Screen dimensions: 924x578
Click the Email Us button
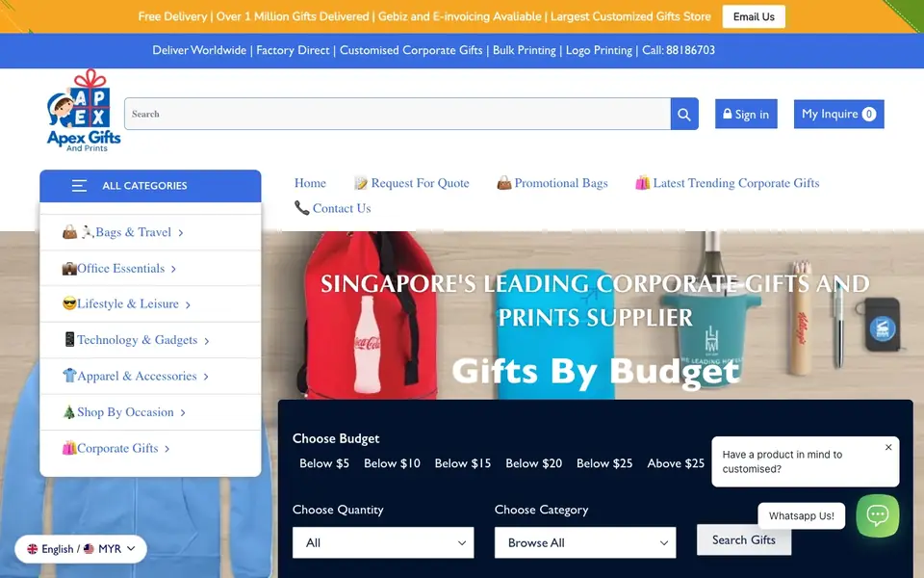[754, 16]
